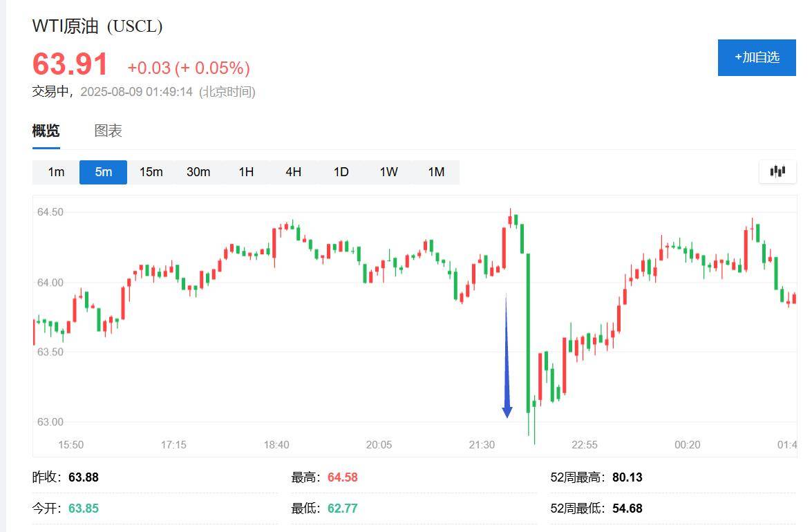Click the WTI原油 (USCL) title
Image resolution: width=812 pixels, height=532 pixels.
point(97,26)
